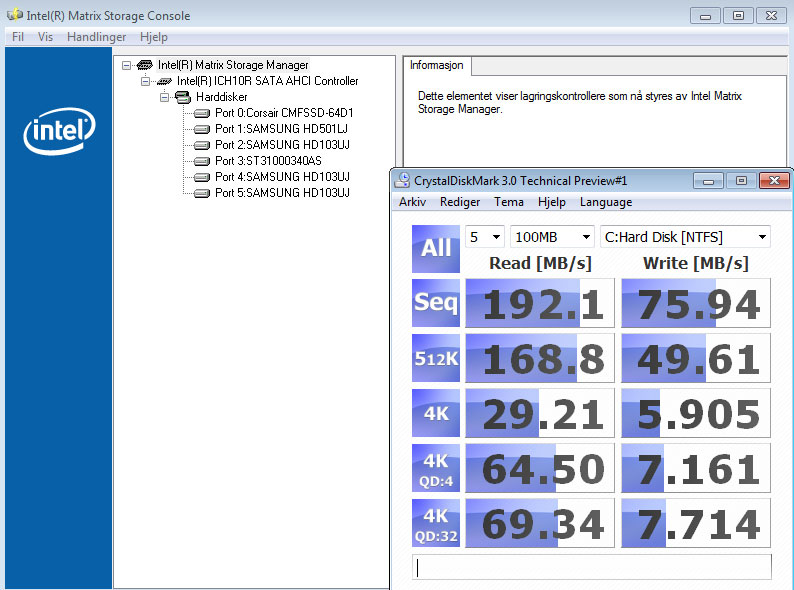Click the Harddisker drives icon

183,97
